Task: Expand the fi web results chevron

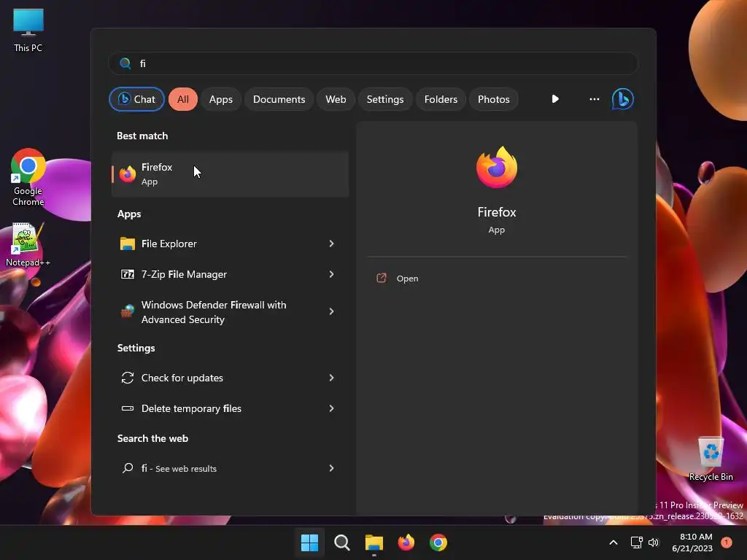Action: 332,469
